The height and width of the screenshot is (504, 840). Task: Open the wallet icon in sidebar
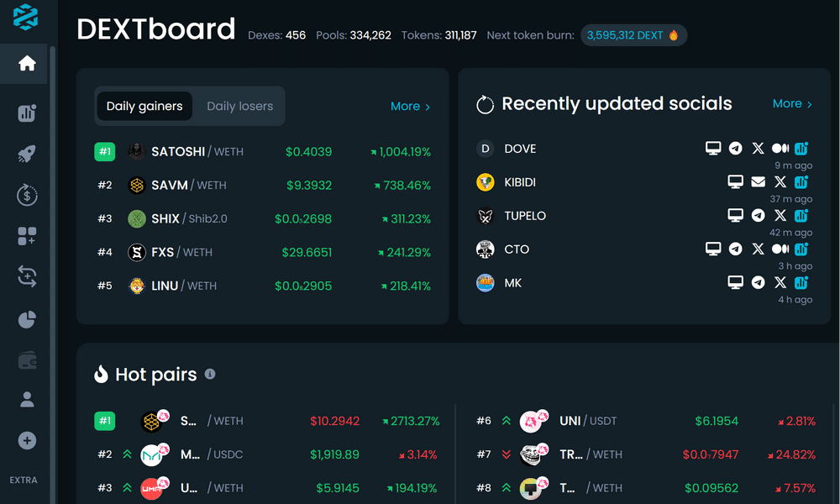point(27,360)
